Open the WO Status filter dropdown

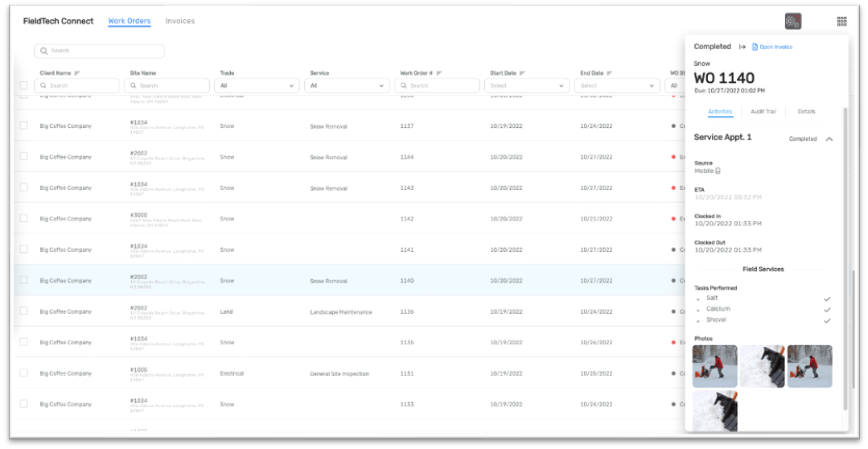pyautogui.click(x=675, y=86)
